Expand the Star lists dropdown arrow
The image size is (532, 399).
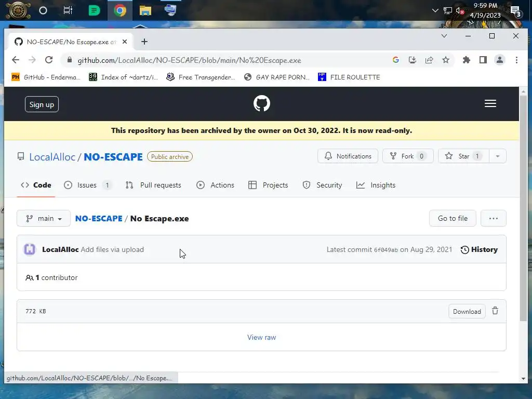coord(498,156)
